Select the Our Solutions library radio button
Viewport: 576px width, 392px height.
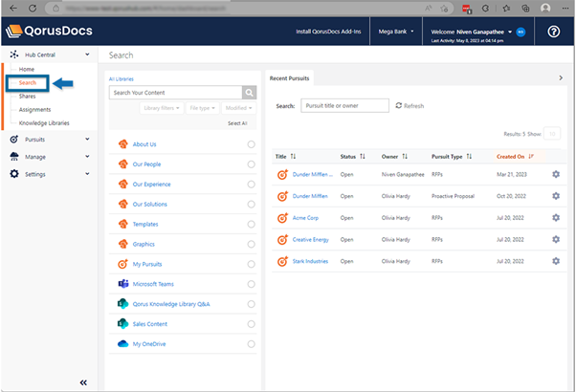click(252, 204)
